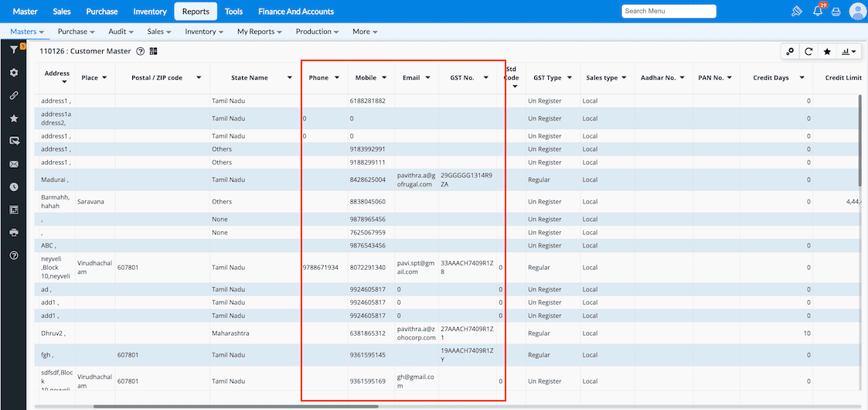868x410 pixels.
Task: Open the chart type dropdown button
Action: (x=849, y=52)
